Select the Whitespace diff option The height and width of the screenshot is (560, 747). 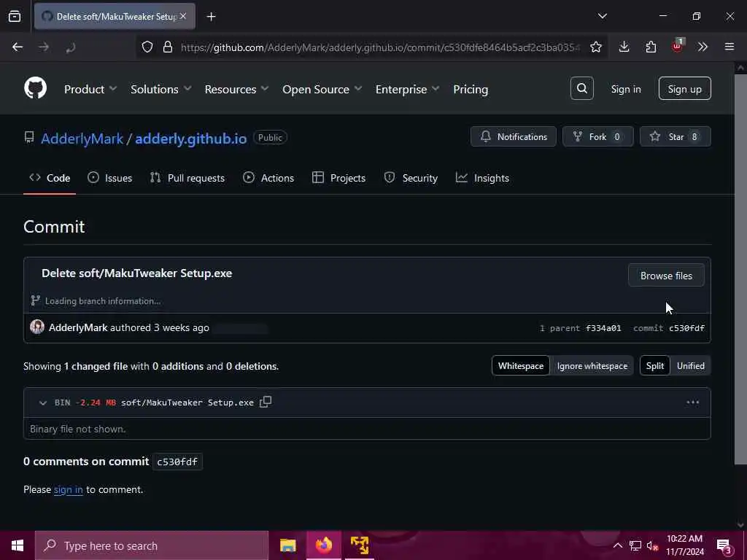tap(521, 366)
